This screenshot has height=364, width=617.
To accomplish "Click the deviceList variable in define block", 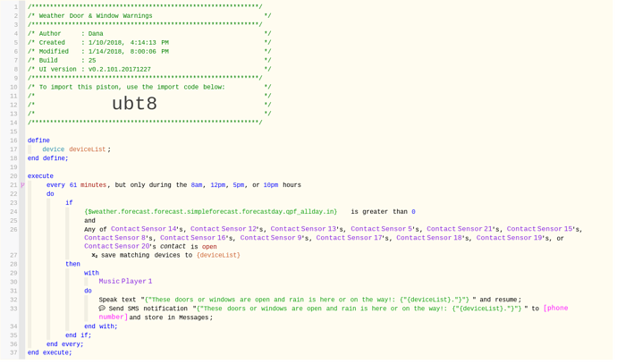I will [x=88, y=149].
